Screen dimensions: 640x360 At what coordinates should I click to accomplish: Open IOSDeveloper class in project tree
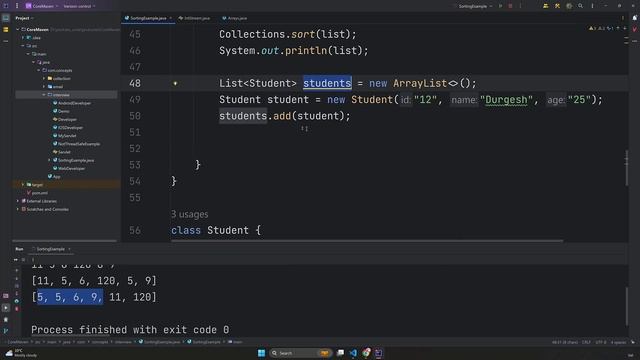pyautogui.click(x=68, y=127)
